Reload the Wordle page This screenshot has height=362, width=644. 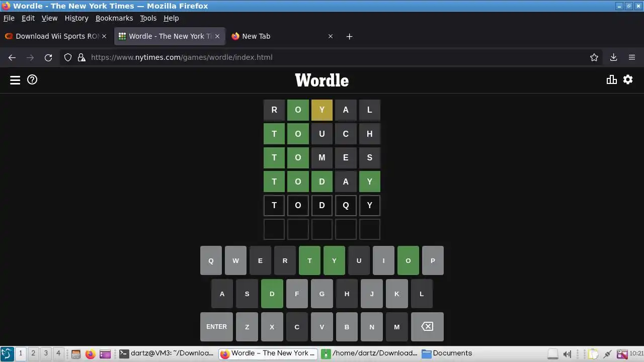click(48, 57)
